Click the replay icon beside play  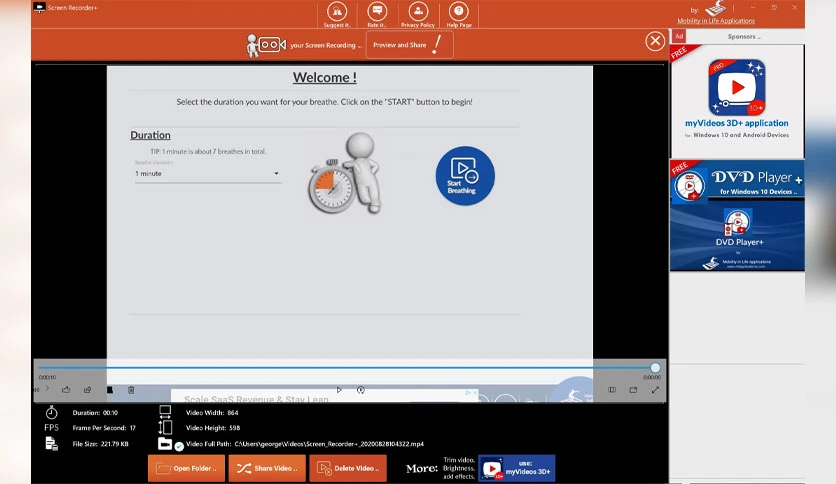click(361, 390)
